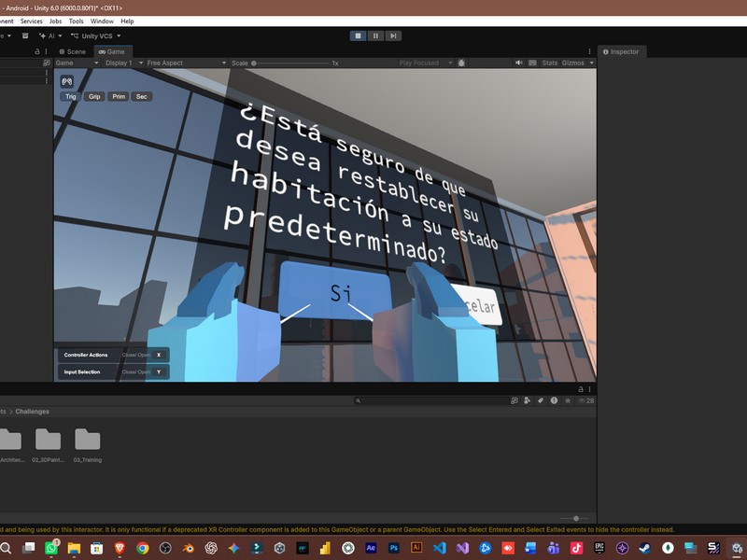Lock the Project panel
747x560 pixels.
click(581, 389)
